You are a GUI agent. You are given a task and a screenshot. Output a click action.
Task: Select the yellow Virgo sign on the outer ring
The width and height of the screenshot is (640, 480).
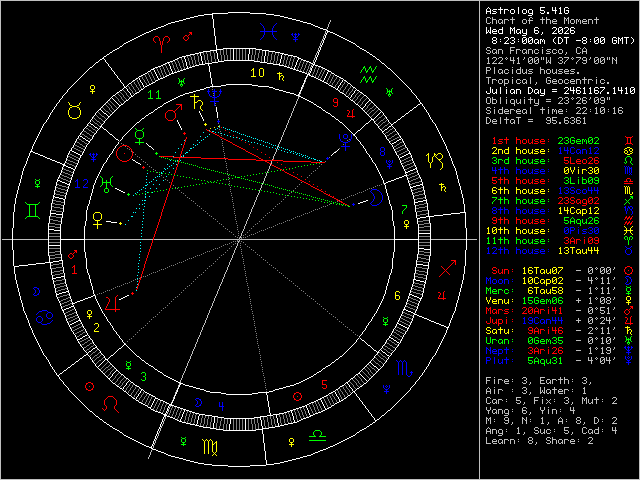click(210, 447)
